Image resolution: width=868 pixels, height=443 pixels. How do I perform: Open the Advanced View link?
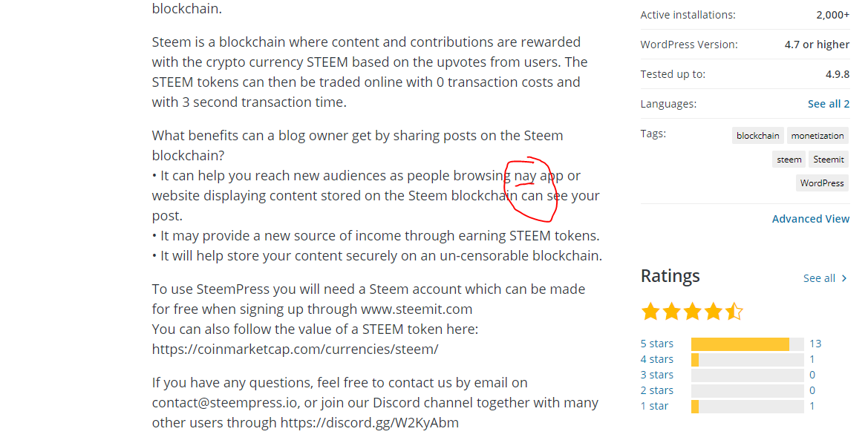coord(810,219)
